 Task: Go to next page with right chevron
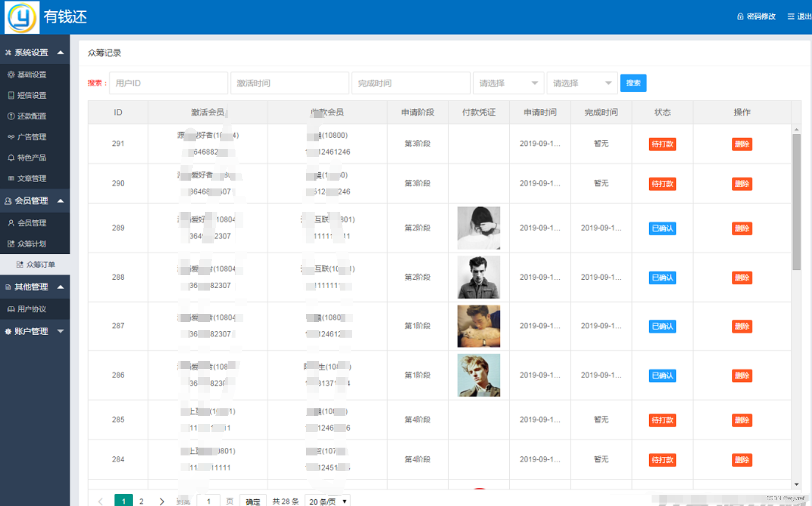tap(161, 501)
